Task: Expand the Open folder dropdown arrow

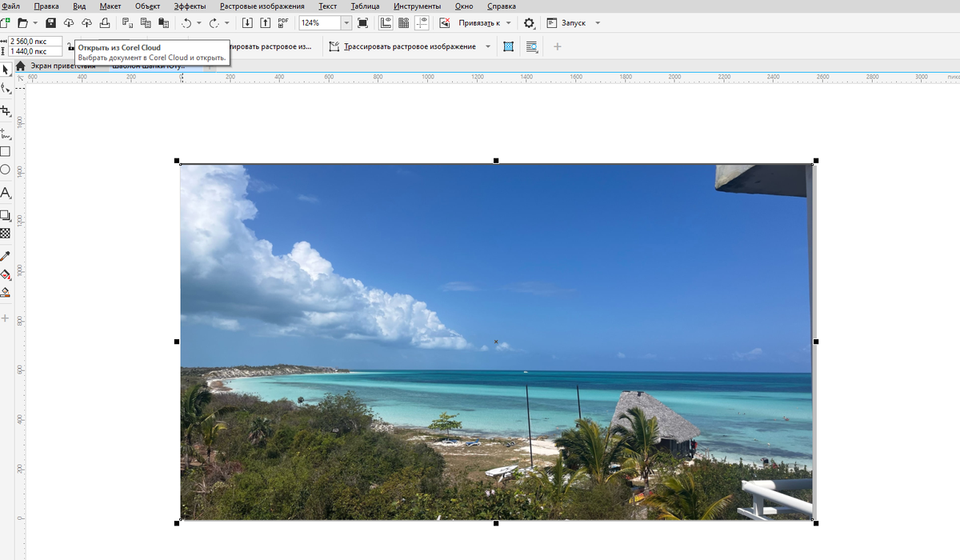Action: (35, 23)
